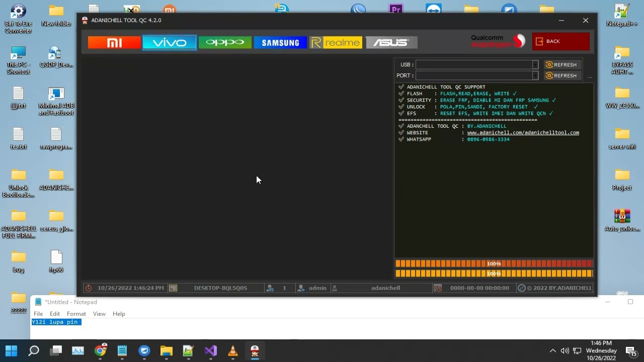Refresh the PORT list
The height and width of the screenshot is (362, 644).
tap(561, 75)
